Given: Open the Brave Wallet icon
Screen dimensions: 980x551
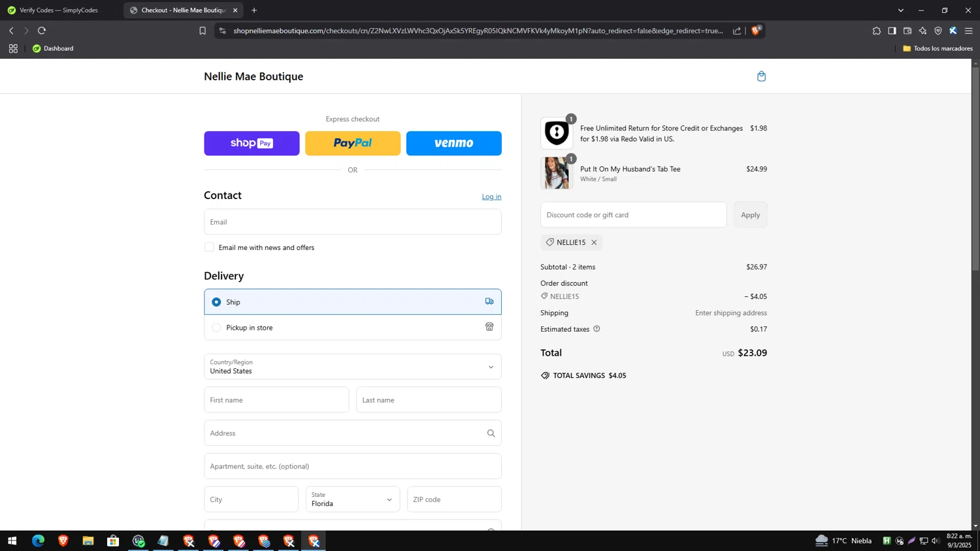Looking at the screenshot, I should 907,31.
